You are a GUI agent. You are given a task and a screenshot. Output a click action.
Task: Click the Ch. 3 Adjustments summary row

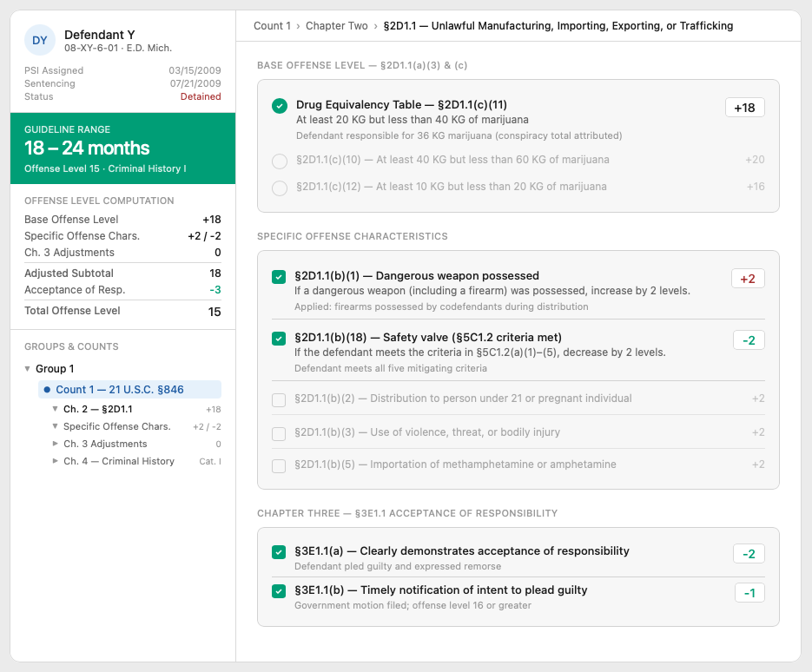(x=122, y=253)
